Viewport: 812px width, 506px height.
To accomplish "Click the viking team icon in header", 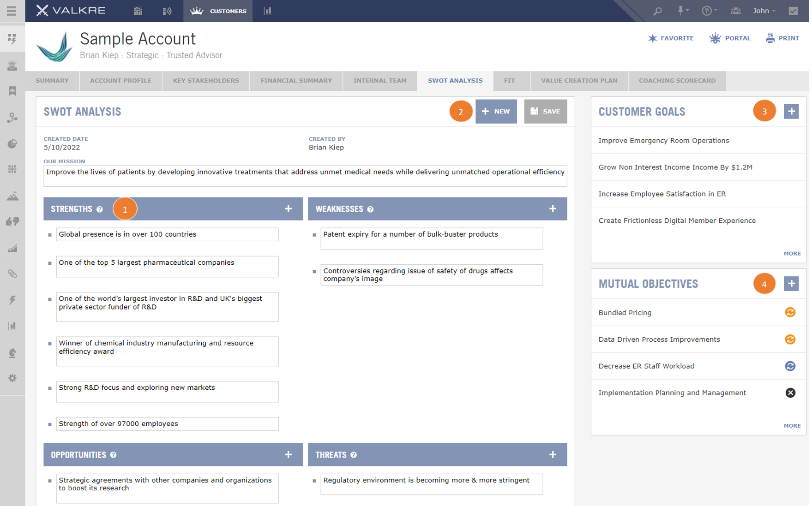I will pyautogui.click(x=736, y=11).
